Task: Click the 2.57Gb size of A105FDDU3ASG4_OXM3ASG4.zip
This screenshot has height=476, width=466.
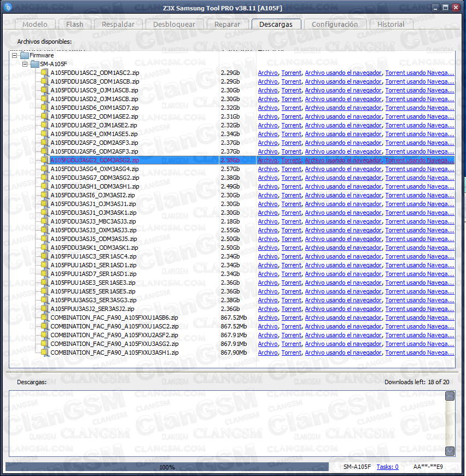Action: pyautogui.click(x=230, y=169)
